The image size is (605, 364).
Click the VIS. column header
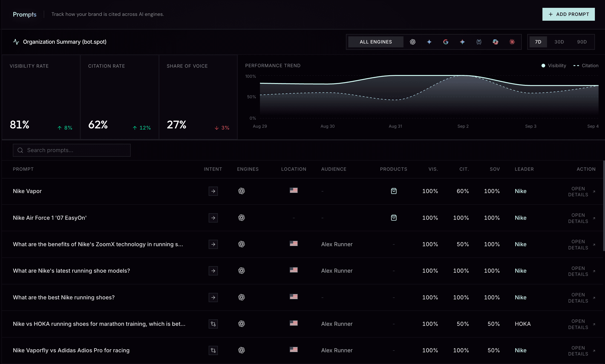[x=433, y=169]
